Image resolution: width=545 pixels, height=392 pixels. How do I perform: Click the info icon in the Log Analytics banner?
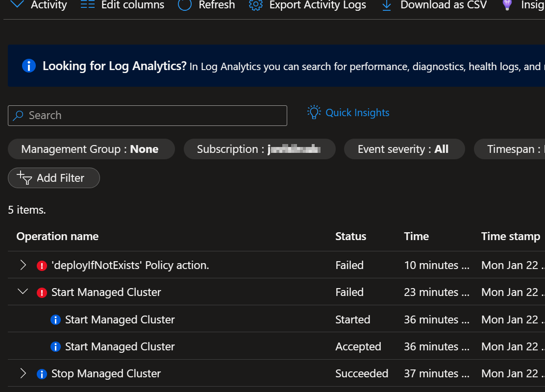tap(29, 66)
